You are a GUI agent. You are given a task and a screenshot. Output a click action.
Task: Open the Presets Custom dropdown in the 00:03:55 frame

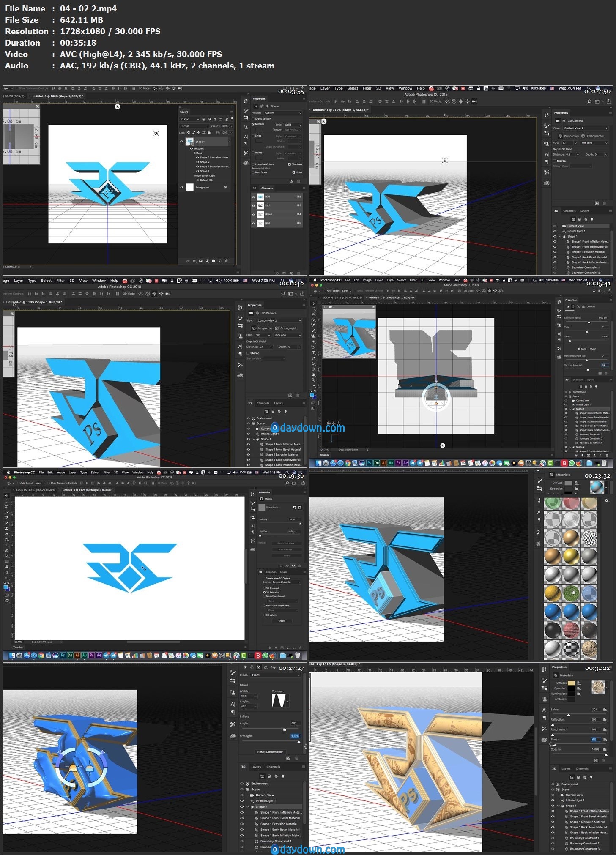point(283,113)
